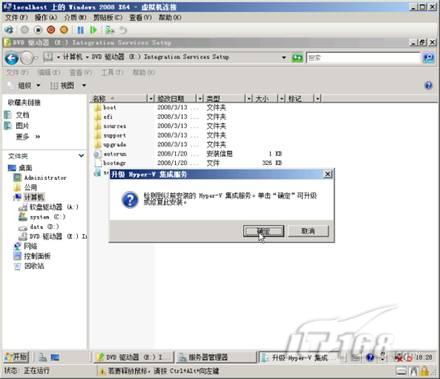Screen dimensions: 440x379
Task: Expand the 组织 dropdown
Action: (x=29, y=85)
